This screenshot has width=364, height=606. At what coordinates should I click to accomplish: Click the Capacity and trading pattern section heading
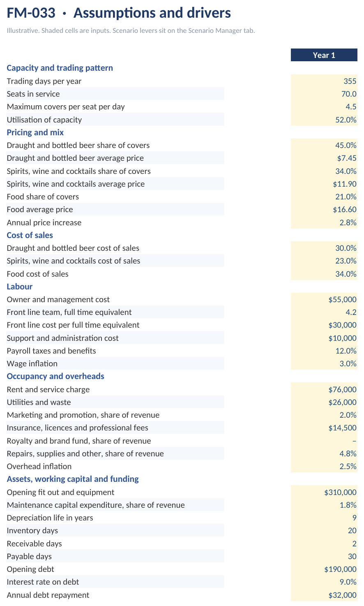click(60, 68)
